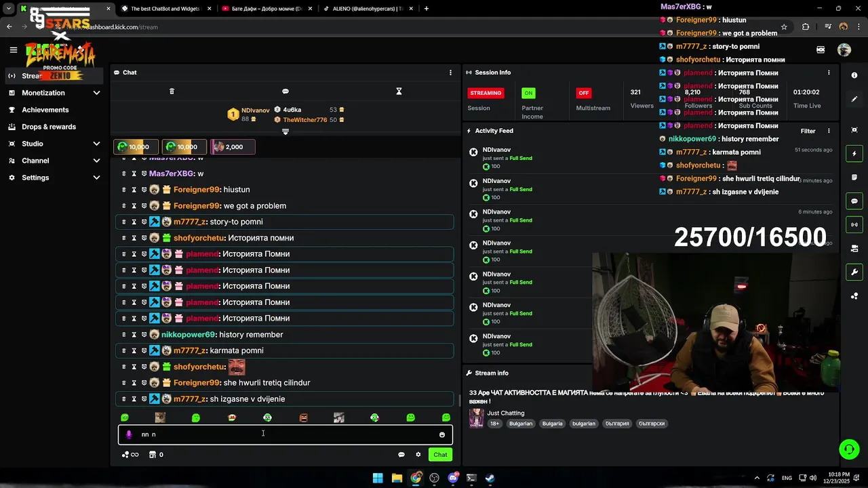This screenshot has width=868, height=488.
Task: Open the Just Chatting category thumbnail
Action: point(476,418)
